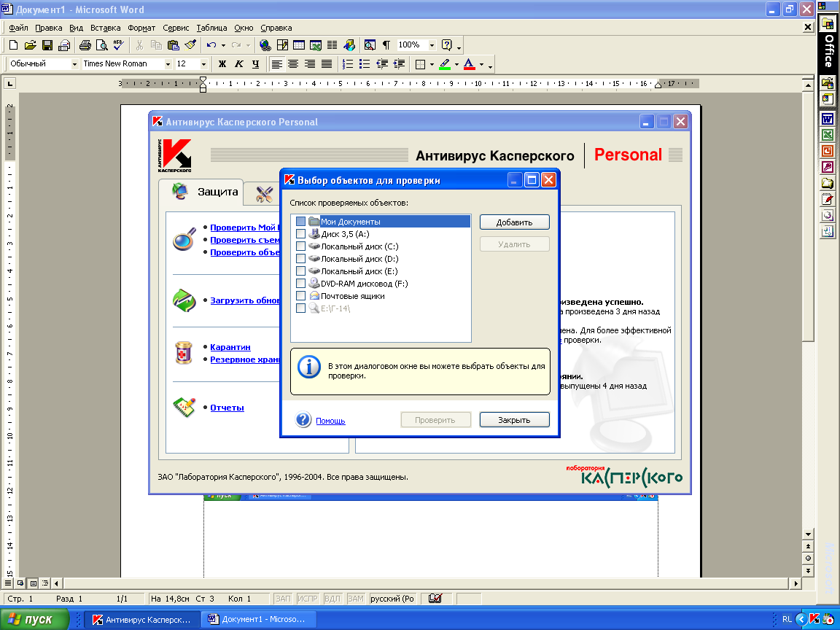Center-align the paragraph text
The image size is (840, 630).
tap(293, 63)
